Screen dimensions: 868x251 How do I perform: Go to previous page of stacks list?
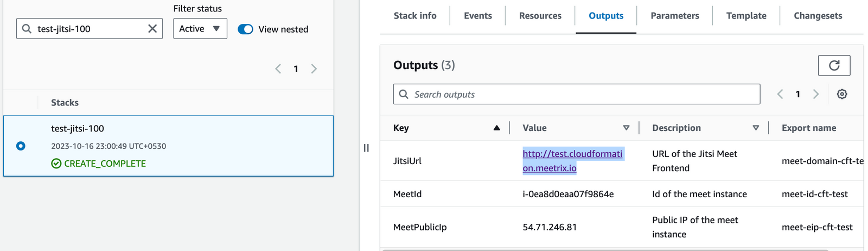(x=278, y=69)
